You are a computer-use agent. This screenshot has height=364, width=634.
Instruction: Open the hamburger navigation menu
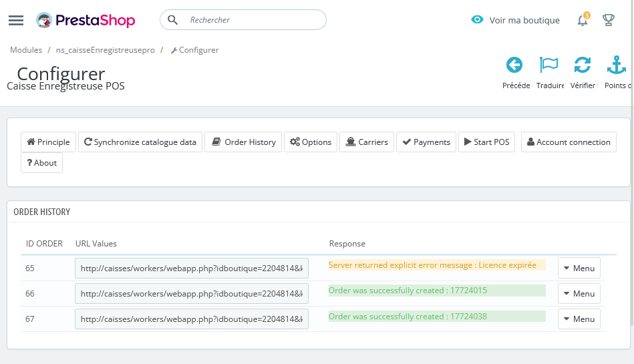(16, 20)
